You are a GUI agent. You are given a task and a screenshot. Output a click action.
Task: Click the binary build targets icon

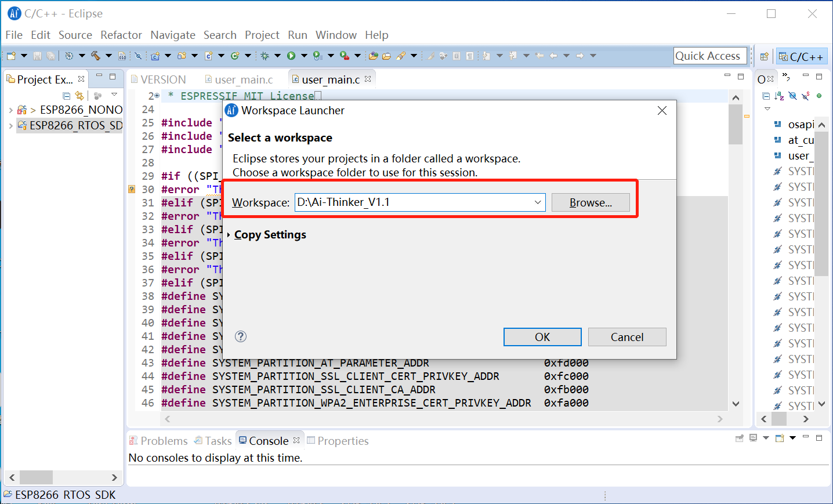[122, 56]
